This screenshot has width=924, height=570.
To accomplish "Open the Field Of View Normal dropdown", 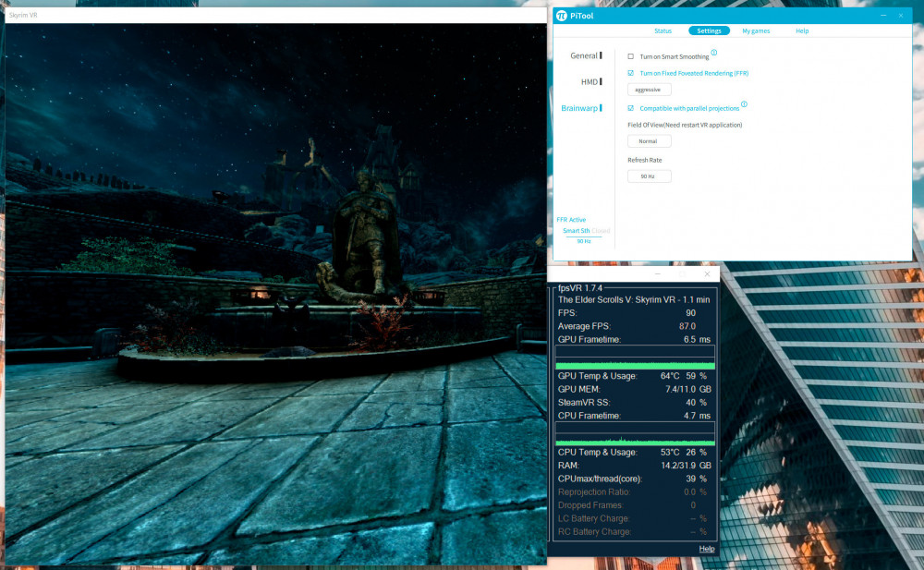I will point(649,141).
